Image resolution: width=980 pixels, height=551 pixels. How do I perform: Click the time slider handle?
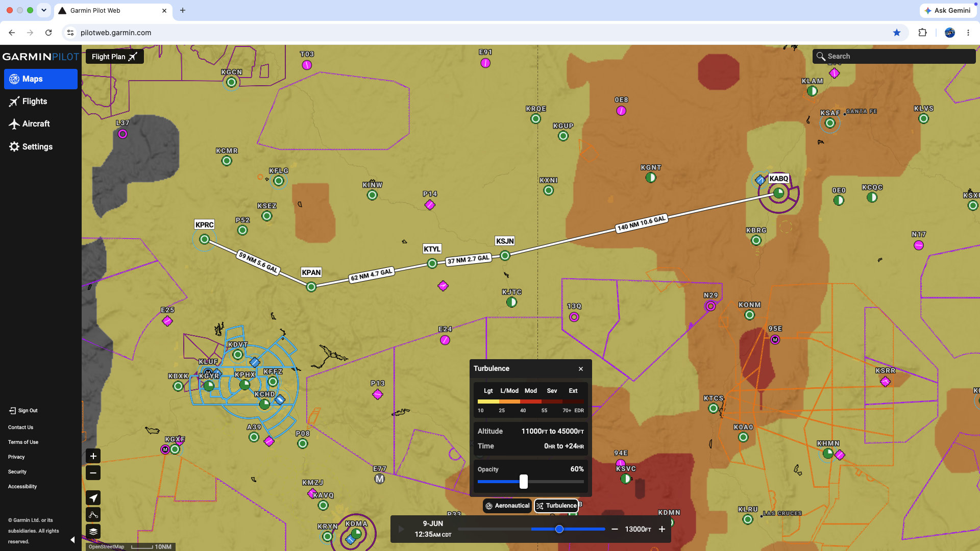[559, 530]
